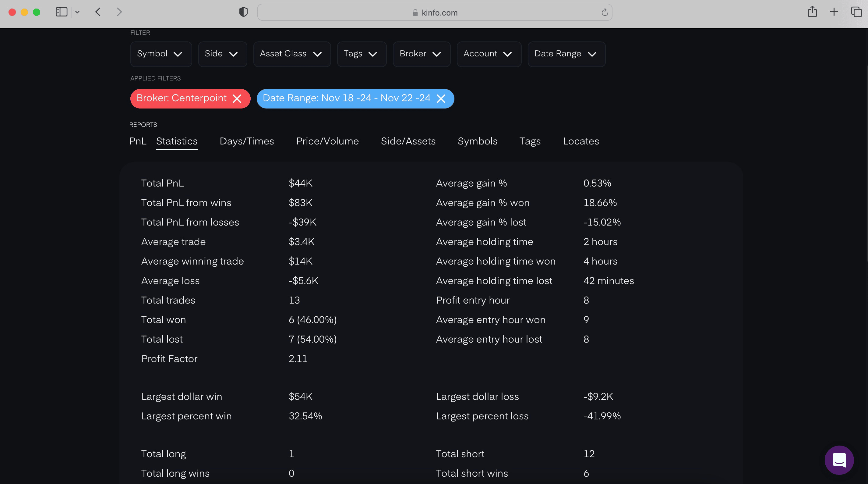Remove the Date Range applied filter
Screen dimensions: 868x484
pos(441,98)
